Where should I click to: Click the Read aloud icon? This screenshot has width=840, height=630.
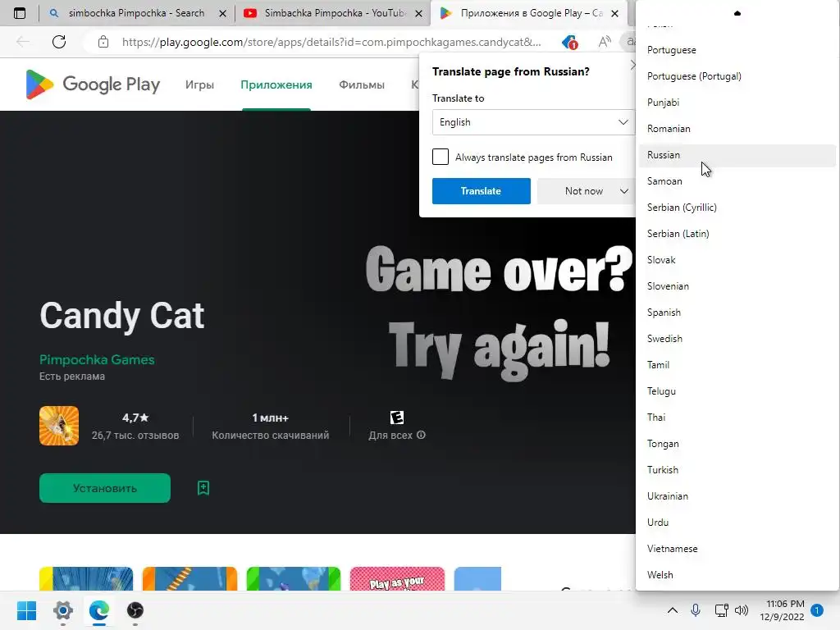tap(605, 42)
